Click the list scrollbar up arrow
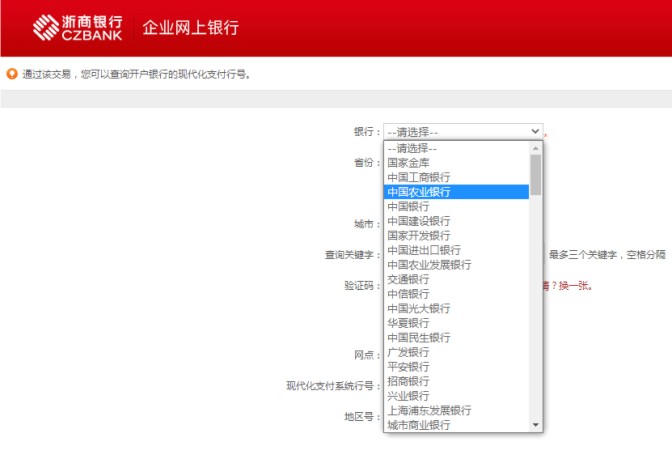 tap(535, 148)
